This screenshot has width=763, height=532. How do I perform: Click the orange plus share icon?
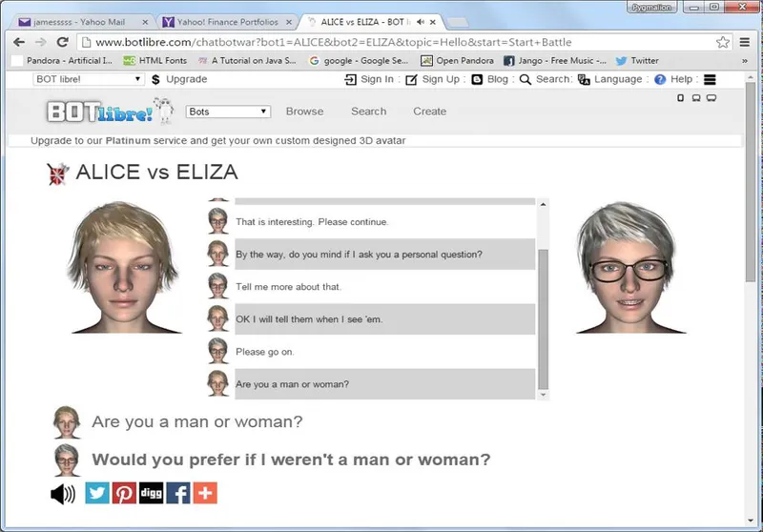tap(205, 493)
